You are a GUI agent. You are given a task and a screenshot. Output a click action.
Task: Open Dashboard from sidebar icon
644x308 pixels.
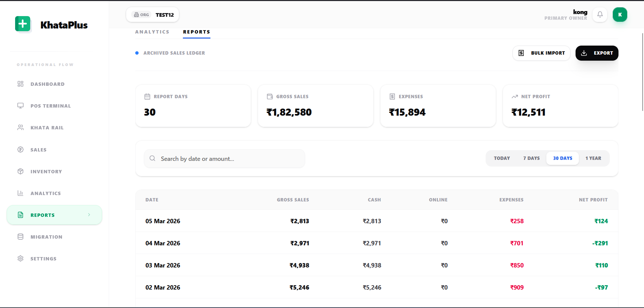(x=20, y=84)
